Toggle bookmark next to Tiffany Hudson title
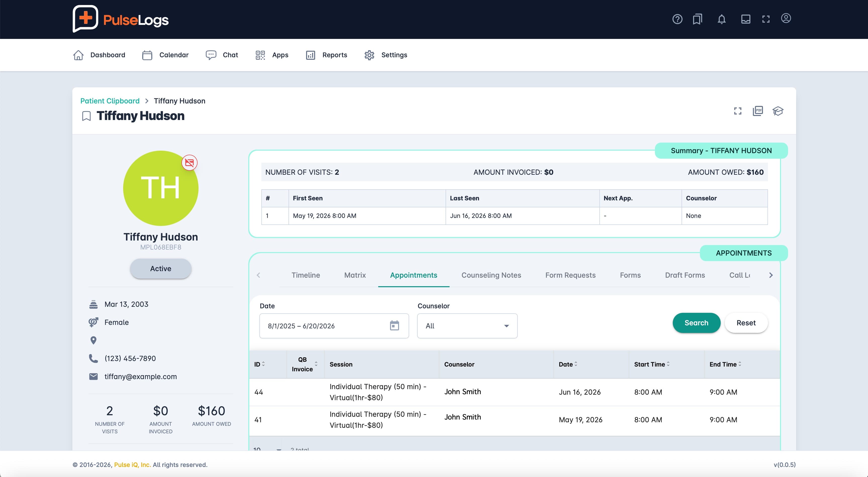The image size is (868, 477). click(86, 116)
